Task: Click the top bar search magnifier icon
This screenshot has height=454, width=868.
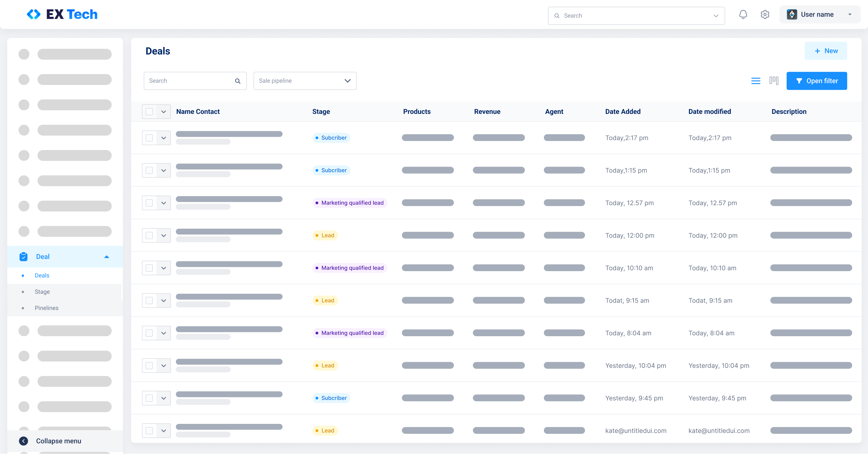Action: click(557, 16)
